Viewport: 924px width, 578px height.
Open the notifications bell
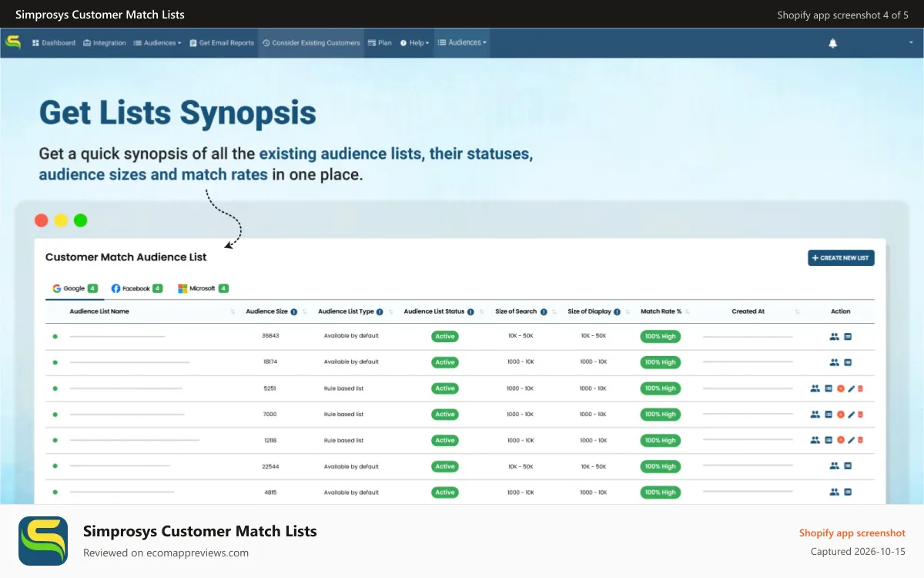[832, 43]
